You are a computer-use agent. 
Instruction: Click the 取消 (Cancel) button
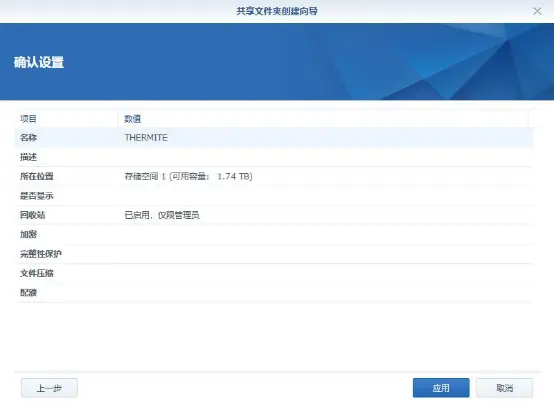point(504,388)
